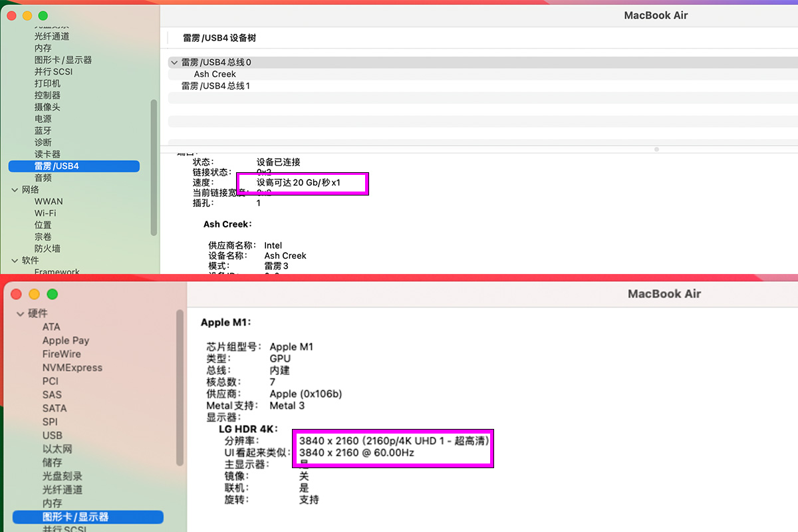The height and width of the screenshot is (532, 798).
Task: Select the highlighted 雷雳/USB4 sidebar item
Action: (74, 166)
